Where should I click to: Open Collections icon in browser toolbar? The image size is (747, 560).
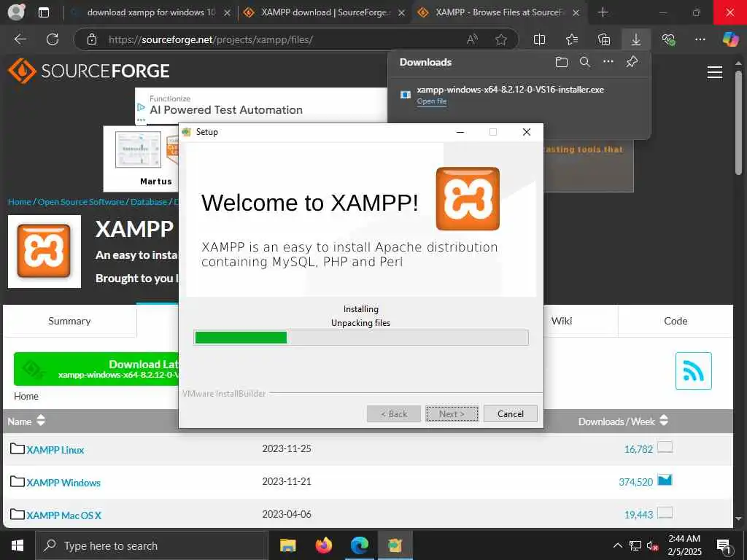point(603,39)
